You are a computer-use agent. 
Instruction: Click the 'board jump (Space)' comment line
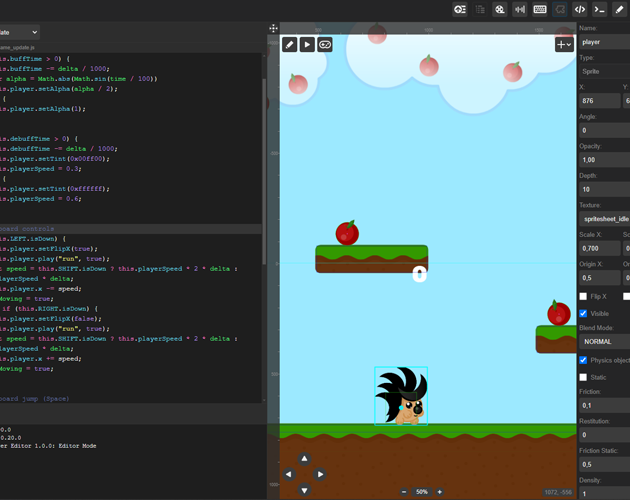point(35,399)
